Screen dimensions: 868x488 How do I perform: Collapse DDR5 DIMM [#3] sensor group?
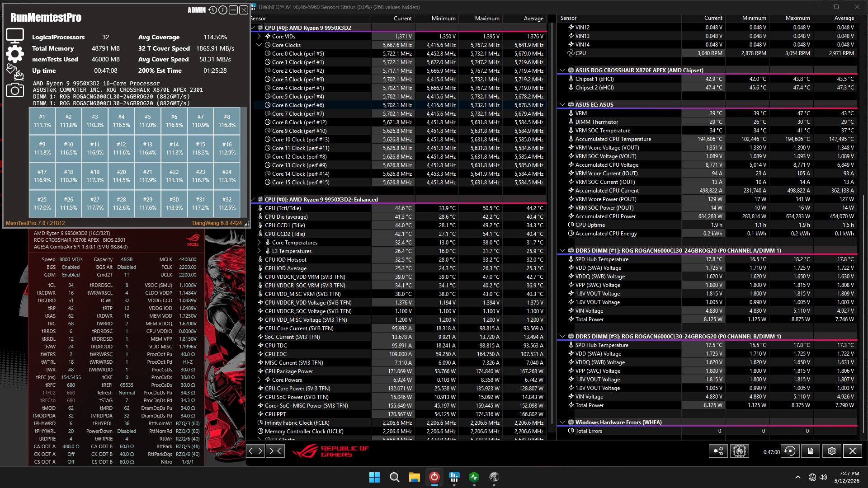(x=563, y=336)
